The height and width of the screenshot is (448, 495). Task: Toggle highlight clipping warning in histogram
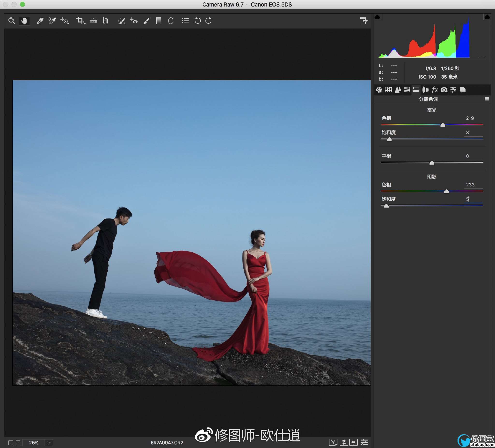[487, 17]
